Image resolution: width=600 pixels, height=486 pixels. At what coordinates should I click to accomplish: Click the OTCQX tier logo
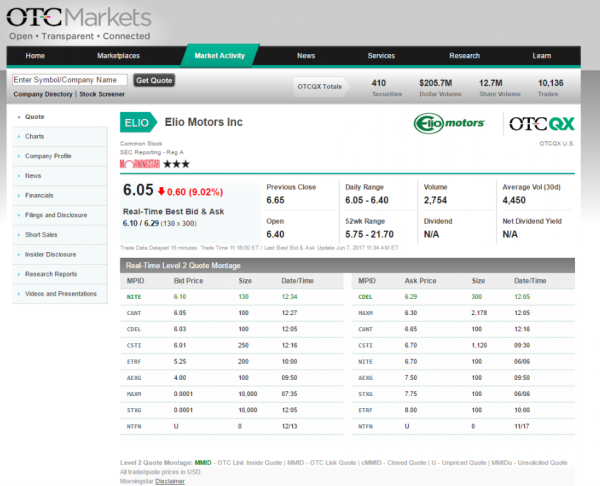(541, 124)
